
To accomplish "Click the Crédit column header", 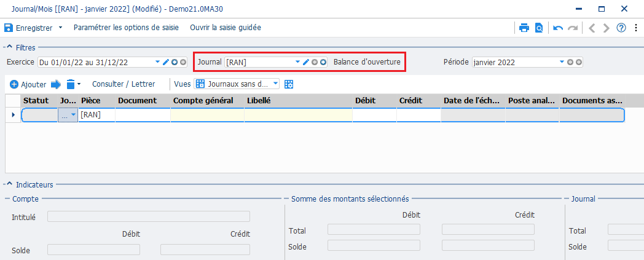I will coord(418,101).
